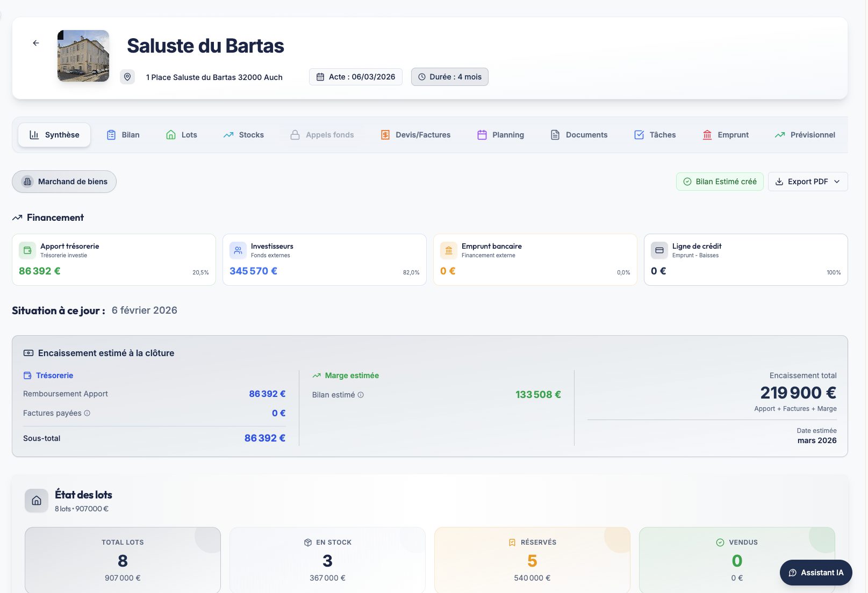Open the Bilan tab
Viewport: 868px width, 593px height.
[x=123, y=135]
